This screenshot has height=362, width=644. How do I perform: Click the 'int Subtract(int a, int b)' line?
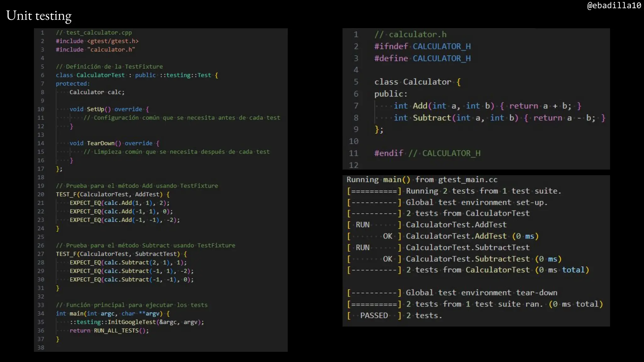coord(500,118)
